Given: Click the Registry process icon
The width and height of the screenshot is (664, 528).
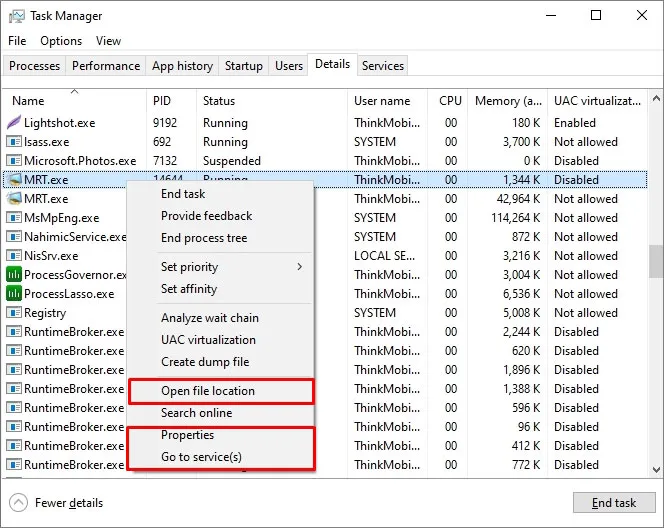Looking at the screenshot, I should click(x=14, y=312).
